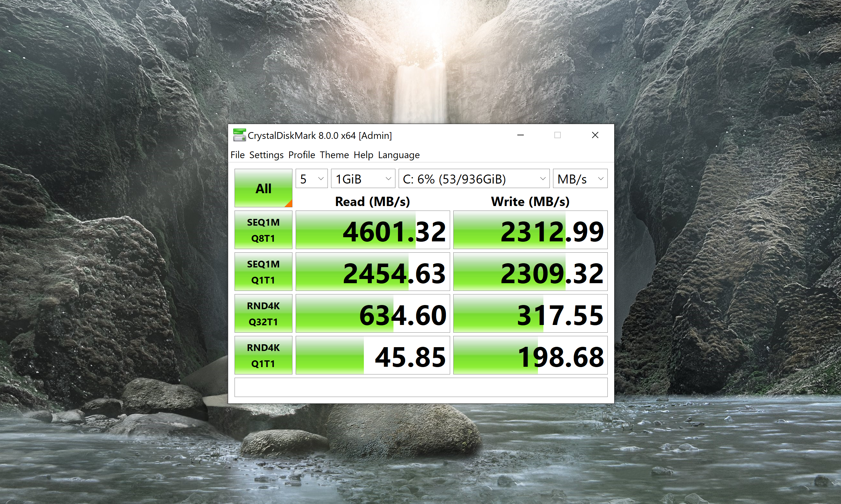Run the SEQ1M Q1T1 test

click(x=263, y=272)
